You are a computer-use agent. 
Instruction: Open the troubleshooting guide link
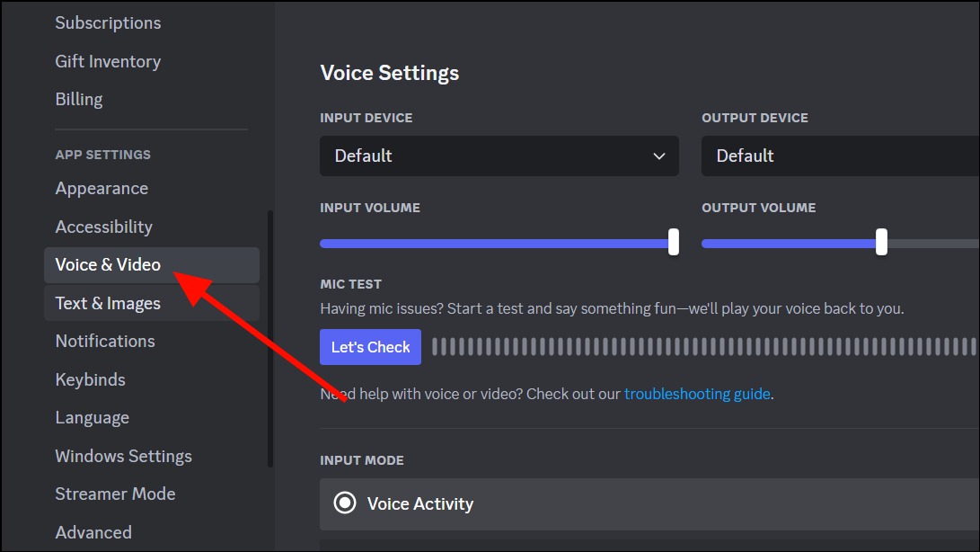tap(697, 394)
